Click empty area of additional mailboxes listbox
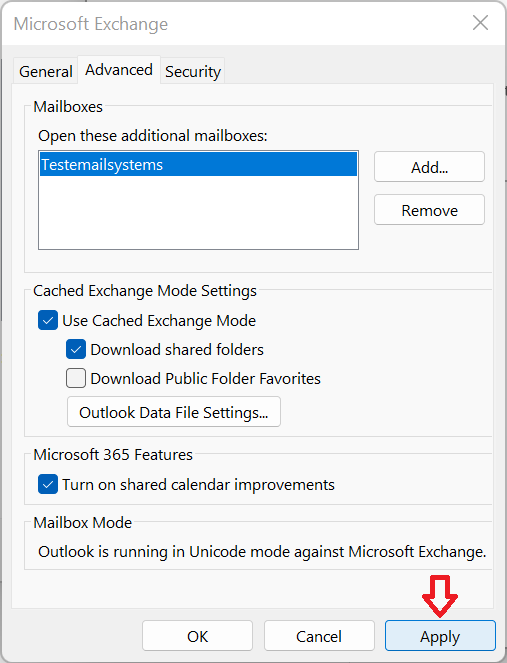The height and width of the screenshot is (663, 507). click(x=198, y=212)
